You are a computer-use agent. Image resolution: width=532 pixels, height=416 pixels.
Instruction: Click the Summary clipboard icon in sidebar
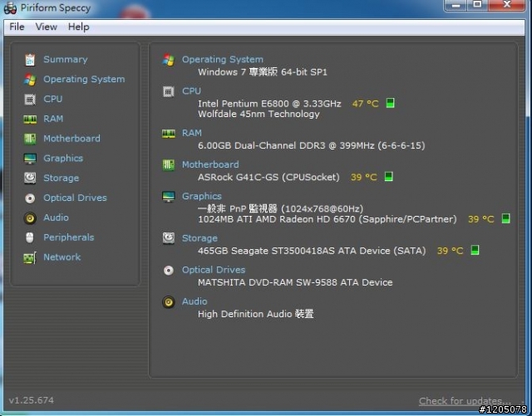[30, 60]
